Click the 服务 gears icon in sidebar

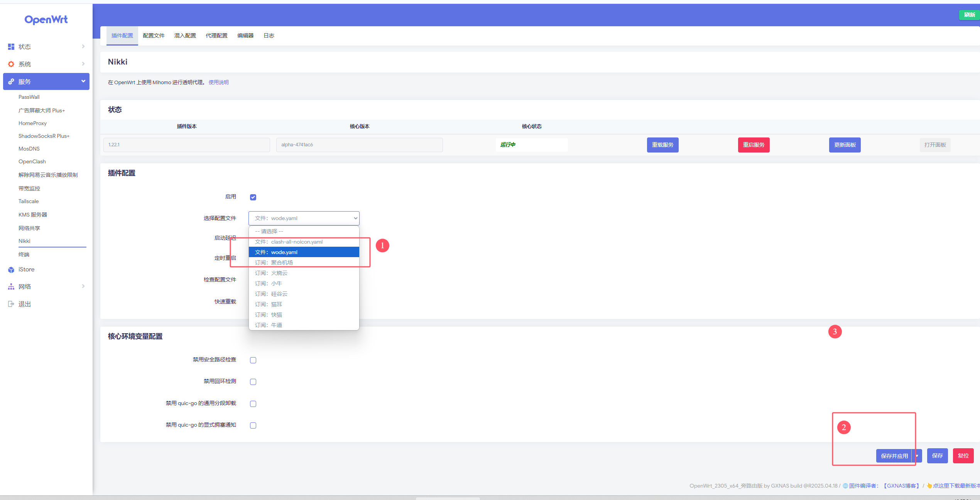(11, 81)
